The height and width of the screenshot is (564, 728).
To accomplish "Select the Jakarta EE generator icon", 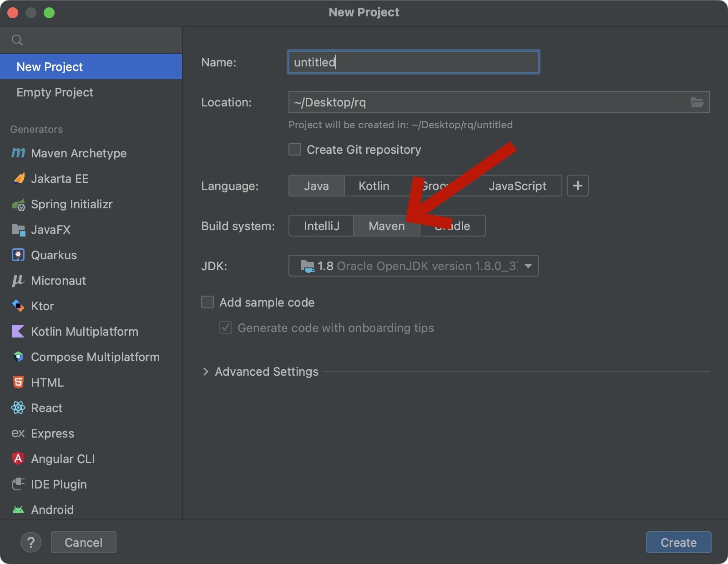I will [18, 179].
